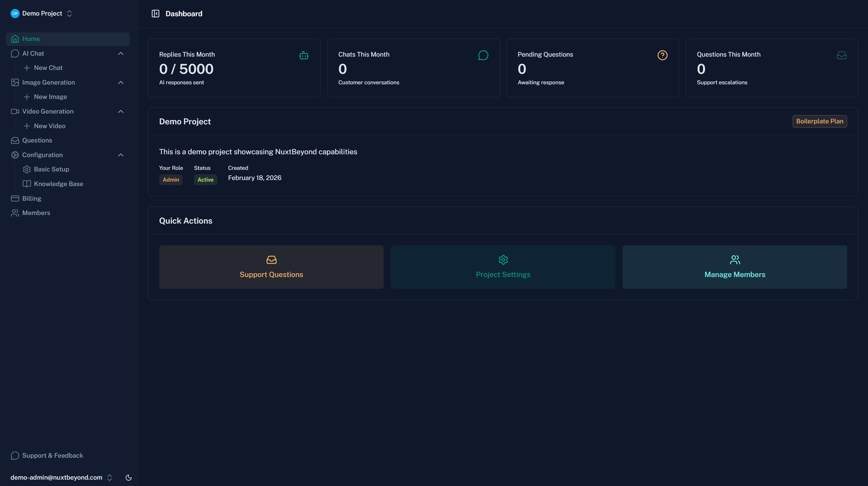Open the Questions inbox from the sidebar
The height and width of the screenshot is (486, 868).
coord(37,140)
